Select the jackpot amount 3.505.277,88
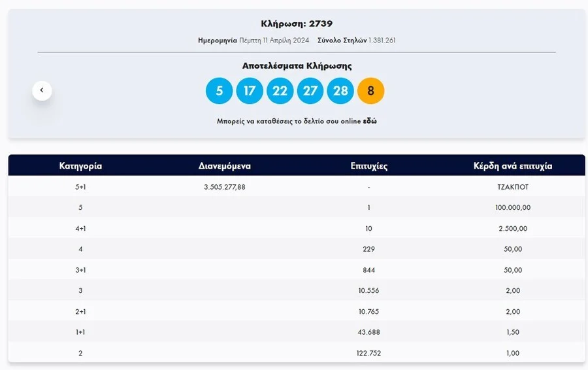 (x=224, y=187)
